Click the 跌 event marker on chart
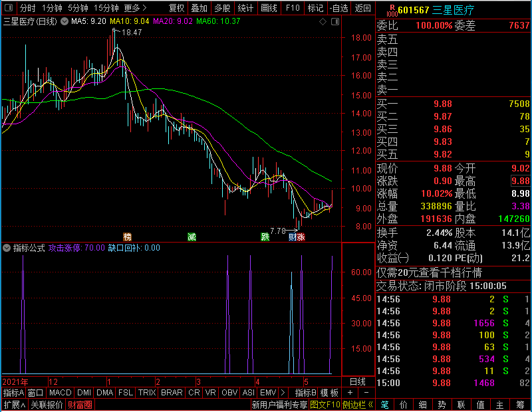This screenshot has height=412, width=532. pos(265,237)
